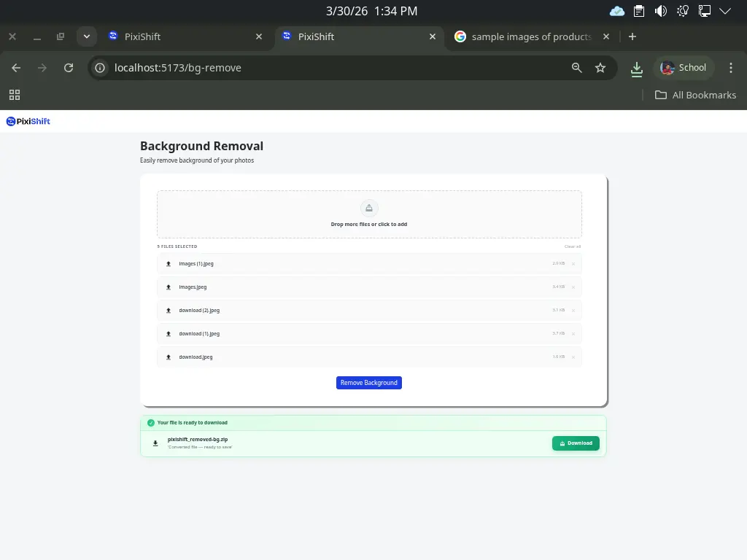Switch to the sample images of products tab

pos(530,36)
